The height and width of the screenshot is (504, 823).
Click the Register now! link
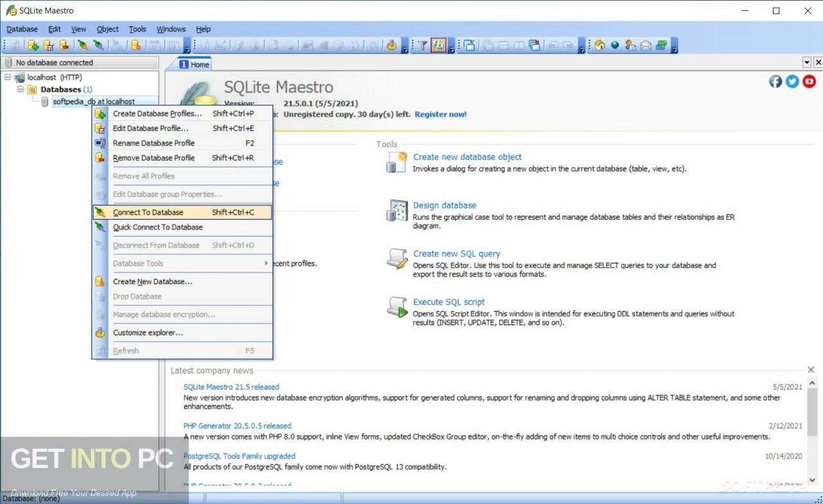[440, 114]
